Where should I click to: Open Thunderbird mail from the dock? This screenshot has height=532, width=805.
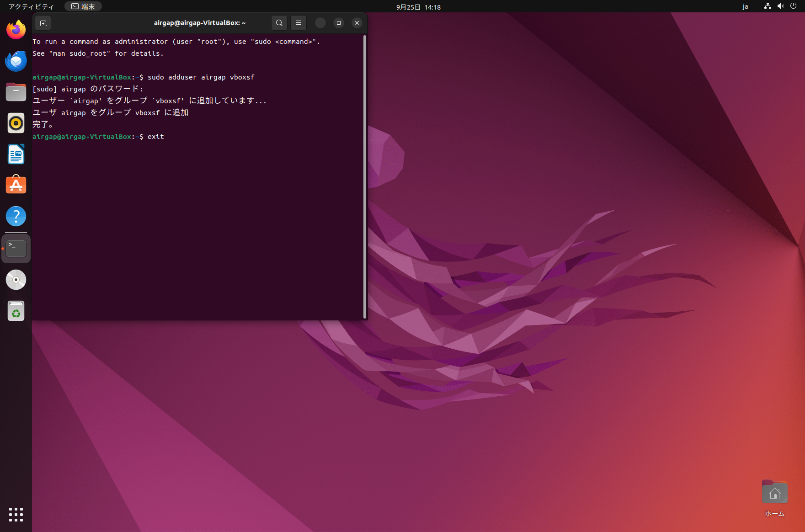tap(16, 61)
